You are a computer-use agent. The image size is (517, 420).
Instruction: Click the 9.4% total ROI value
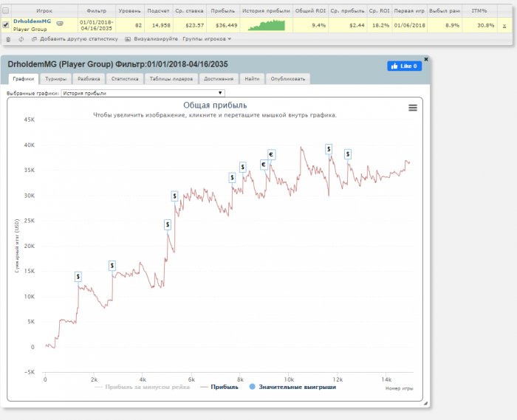(x=318, y=25)
